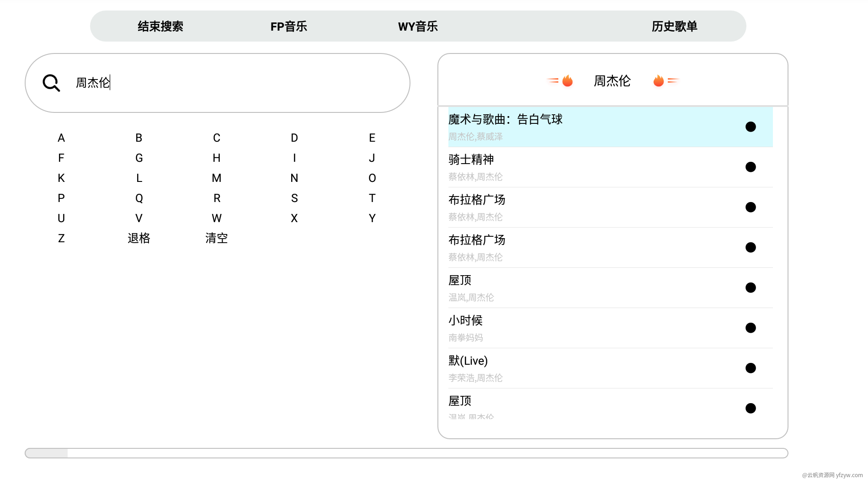Tap the letter X key
The image size is (868, 484).
pyautogui.click(x=294, y=218)
